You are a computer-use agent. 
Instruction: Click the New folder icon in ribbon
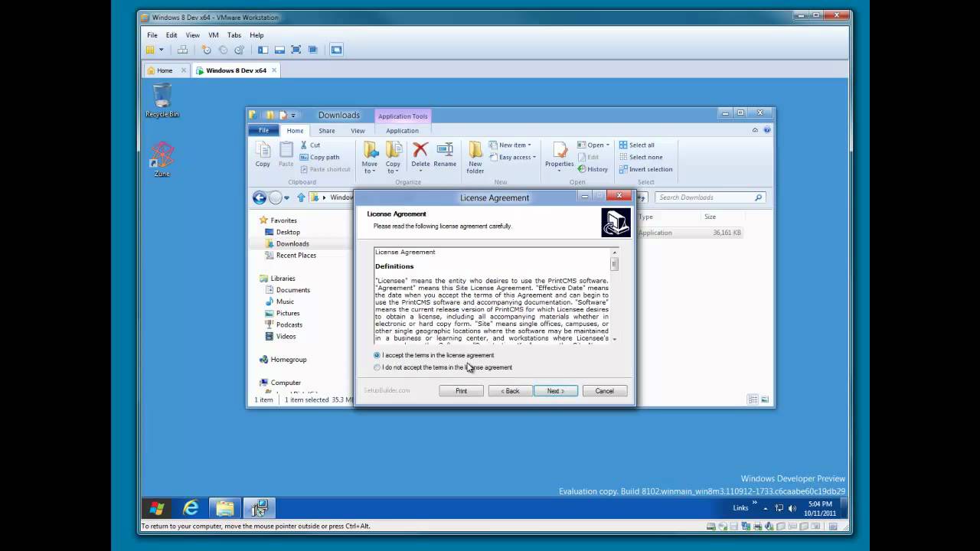(475, 158)
